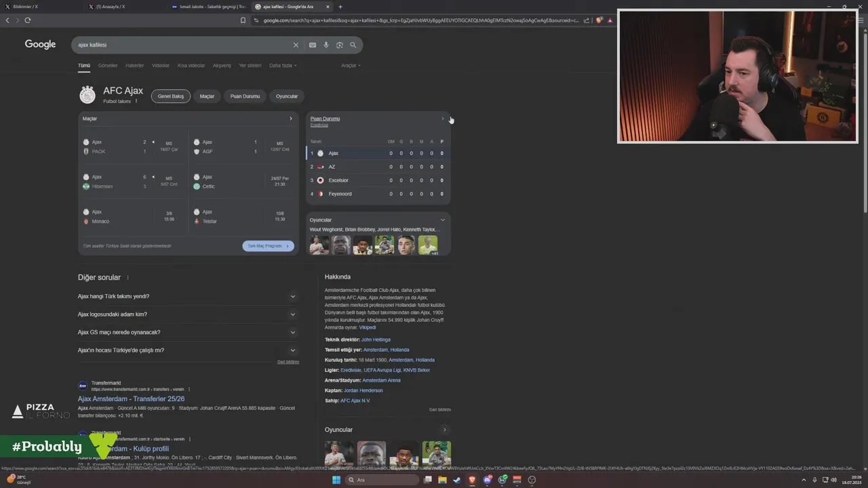
Task: Open the Brave Shields lion icon
Action: pos(599,20)
